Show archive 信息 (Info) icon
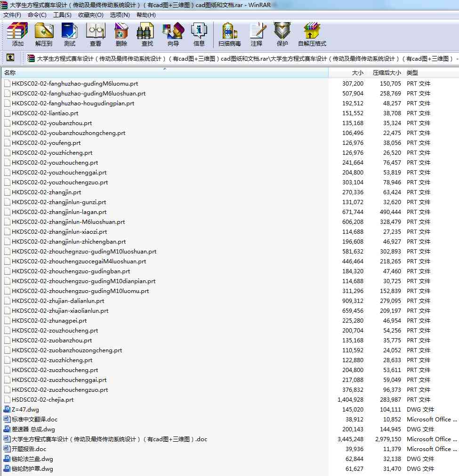This screenshot has height=476, width=459. click(x=199, y=34)
